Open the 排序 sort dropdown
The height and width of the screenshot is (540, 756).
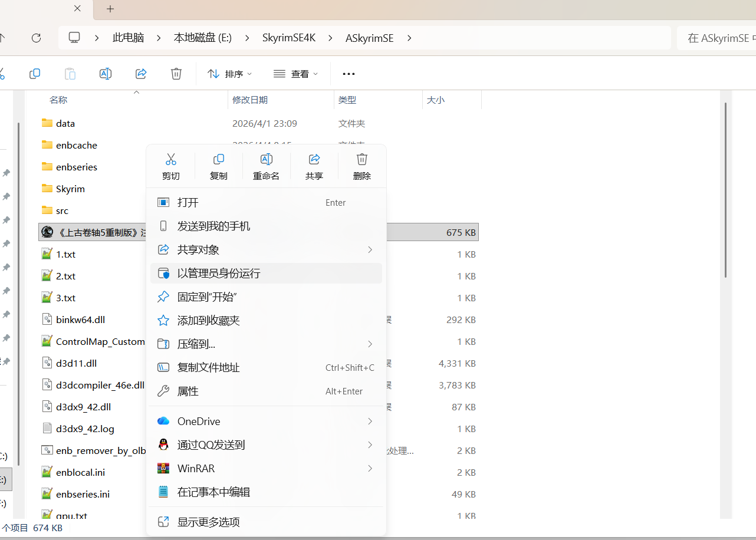230,74
